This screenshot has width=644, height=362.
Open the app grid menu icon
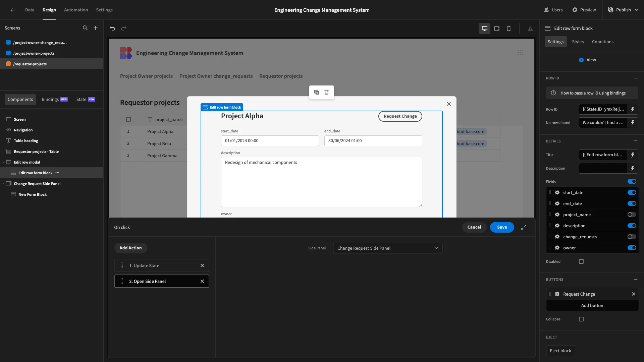click(520, 53)
